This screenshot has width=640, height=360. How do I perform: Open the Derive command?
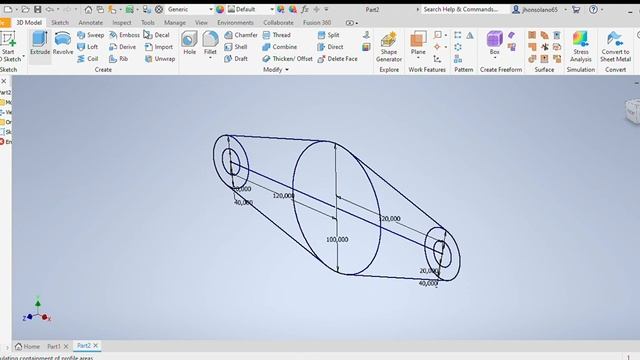(x=122, y=47)
